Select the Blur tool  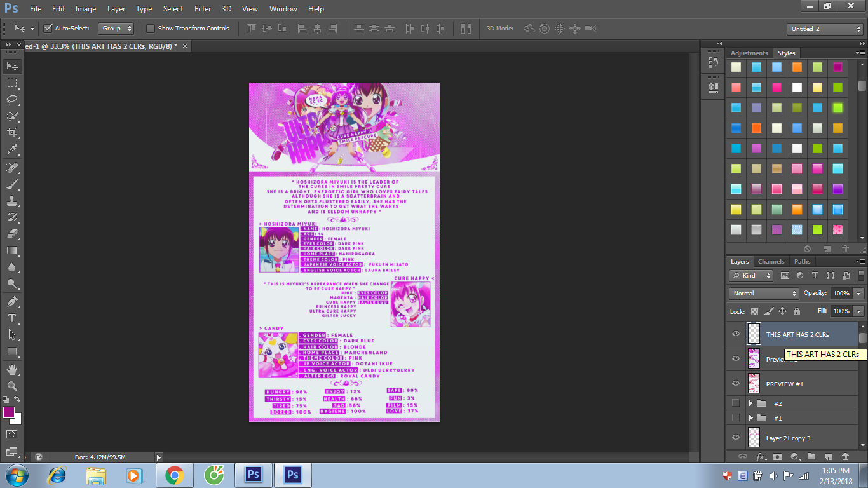pos(12,267)
